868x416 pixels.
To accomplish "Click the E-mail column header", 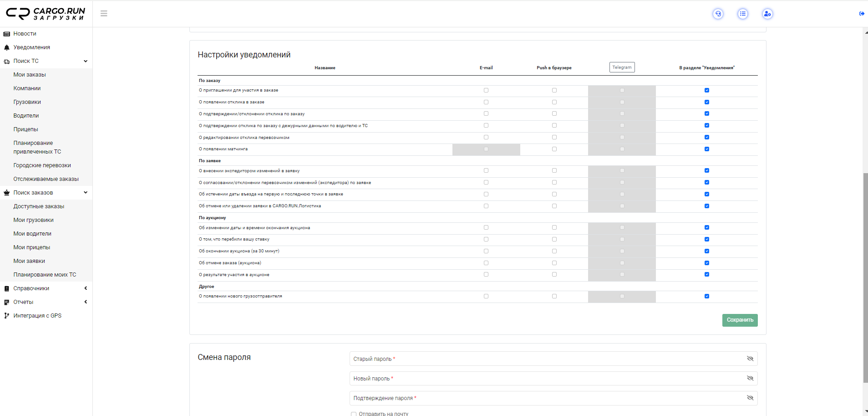I will (486, 68).
